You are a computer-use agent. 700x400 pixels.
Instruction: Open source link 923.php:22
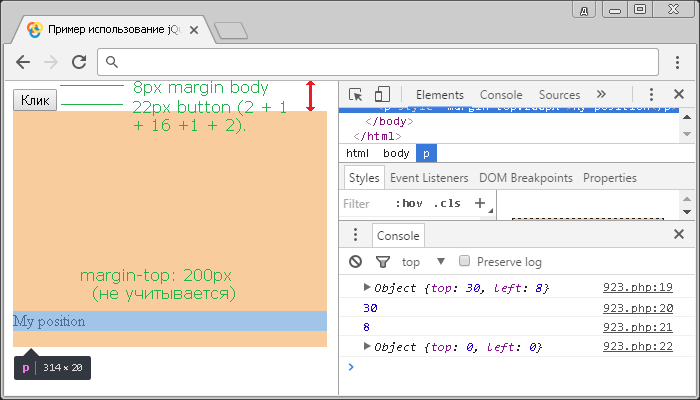(638, 346)
